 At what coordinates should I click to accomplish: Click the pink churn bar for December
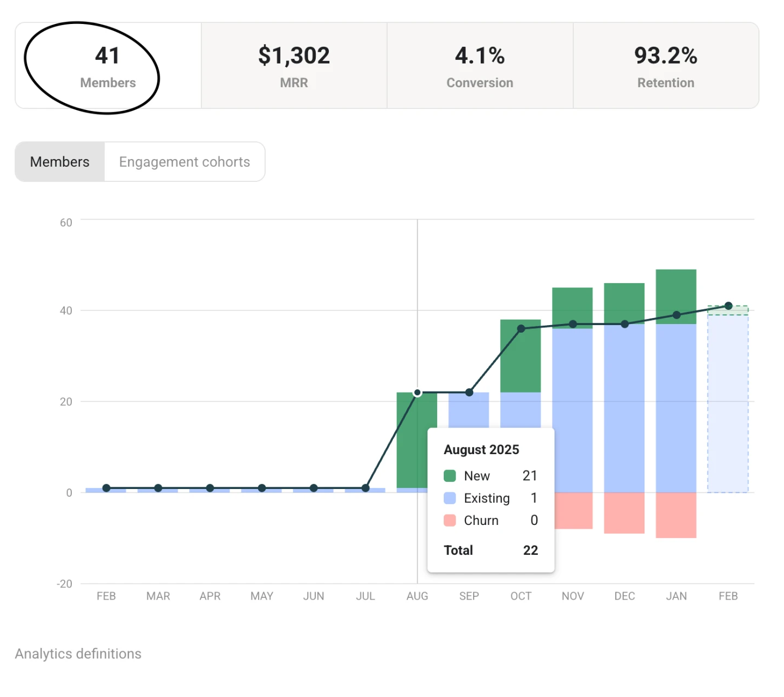coord(624,513)
